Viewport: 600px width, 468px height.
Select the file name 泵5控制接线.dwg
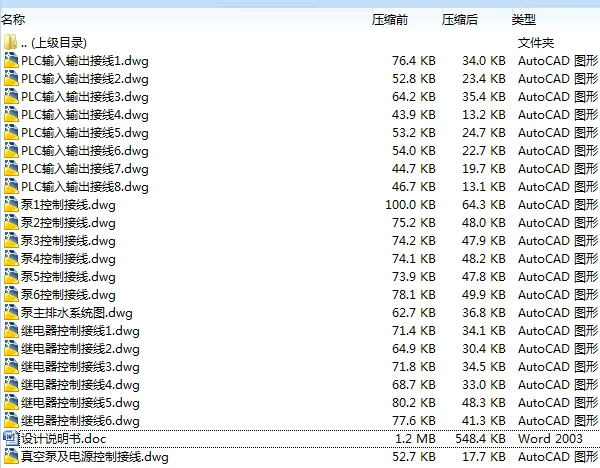[68, 277]
